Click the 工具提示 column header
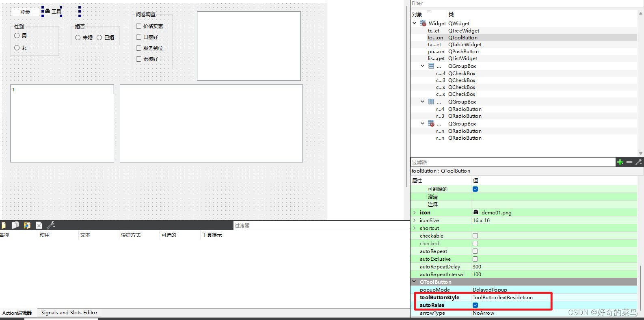Image resolution: width=644 pixels, height=320 pixels. pyautogui.click(x=212, y=235)
